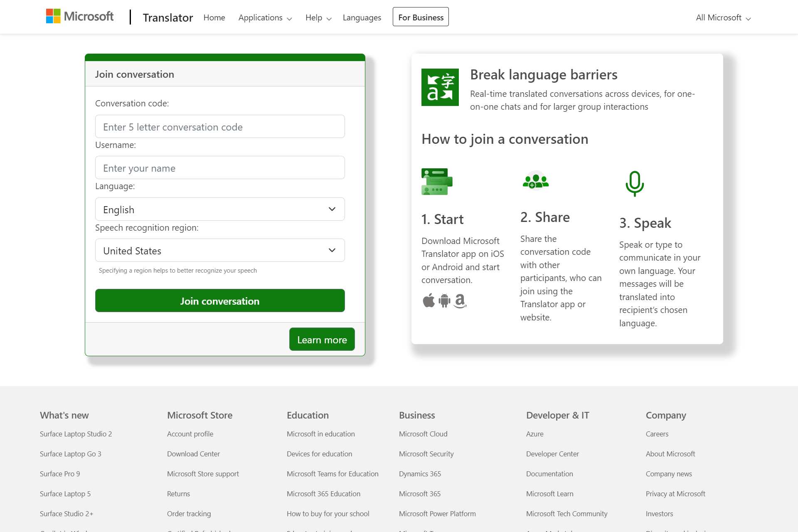Open Microsoft Power Platform link
This screenshot has height=532, width=798.
(437, 514)
